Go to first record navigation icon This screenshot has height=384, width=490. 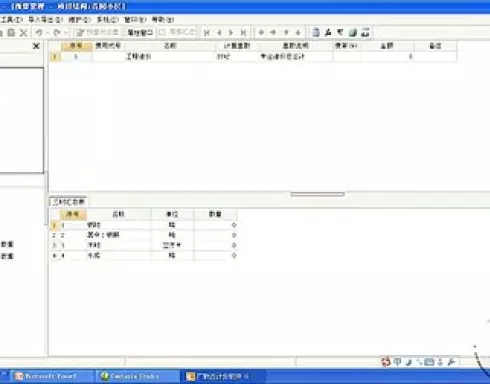pyautogui.click(x=207, y=33)
